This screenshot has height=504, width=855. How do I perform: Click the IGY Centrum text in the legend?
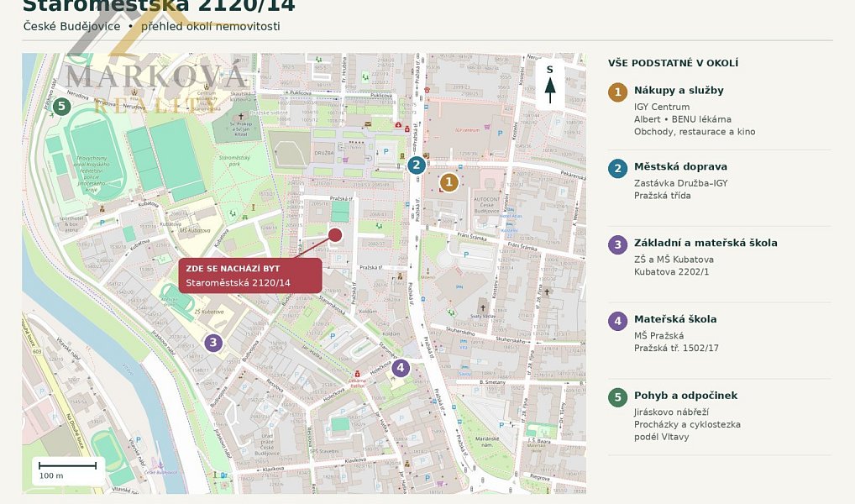coord(662,107)
